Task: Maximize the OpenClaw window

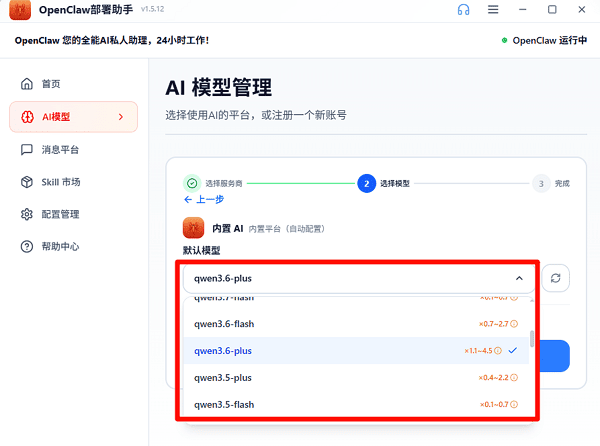Action: [x=552, y=10]
